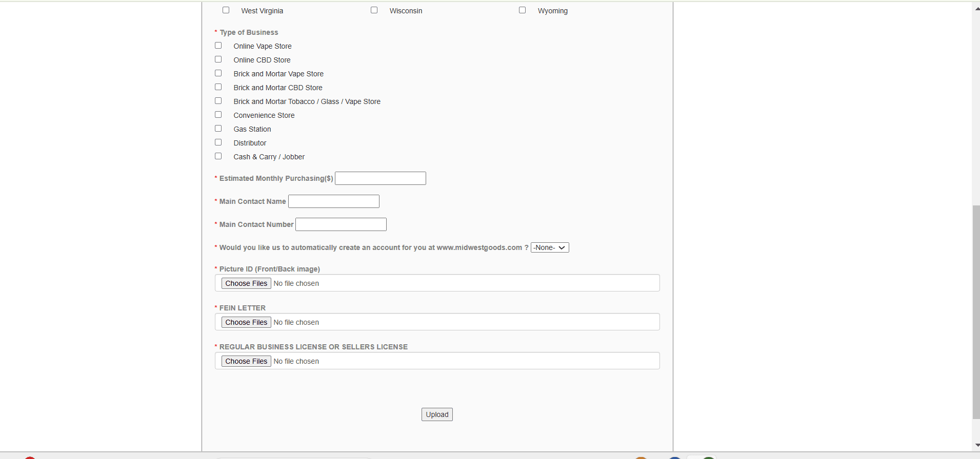Image resolution: width=980 pixels, height=459 pixels.
Task: Click the 'Online CBD Store' label text
Action: (x=262, y=60)
